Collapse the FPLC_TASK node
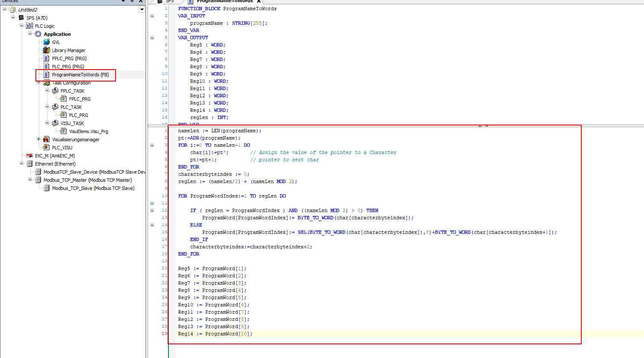644x358 pixels. point(47,90)
